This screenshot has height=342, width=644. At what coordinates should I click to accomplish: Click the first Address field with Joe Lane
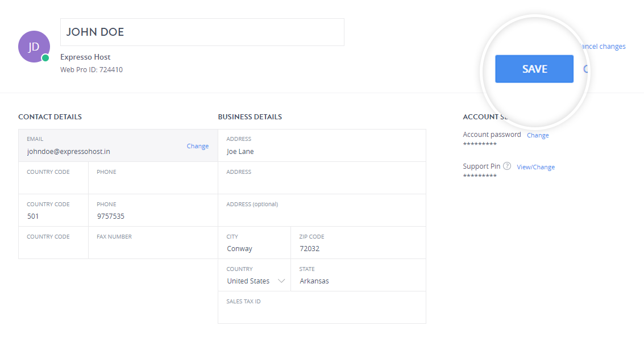coord(322,146)
